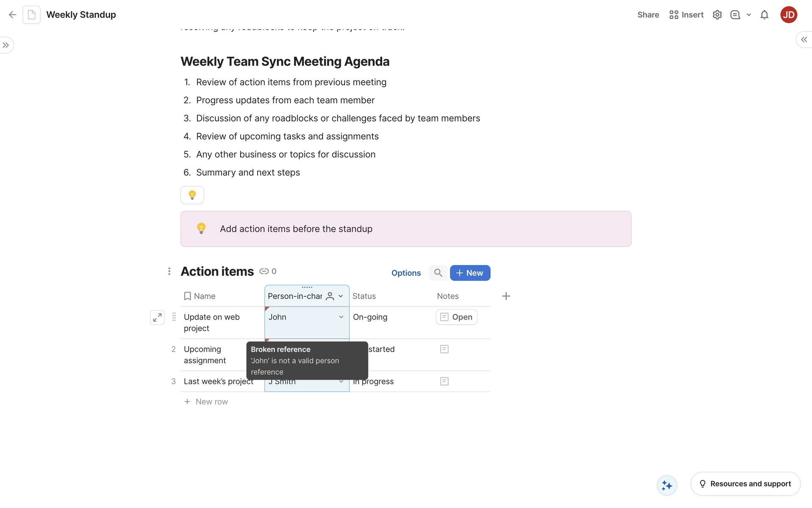Click the notes icon for Upcoming assignment
The height and width of the screenshot is (508, 812).
[444, 349]
